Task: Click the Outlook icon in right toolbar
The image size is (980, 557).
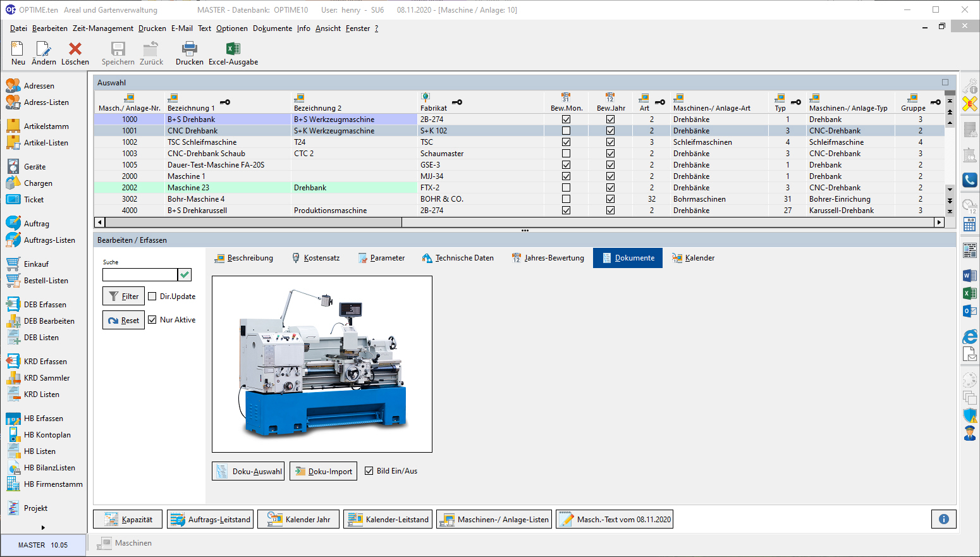Action: 969,311
